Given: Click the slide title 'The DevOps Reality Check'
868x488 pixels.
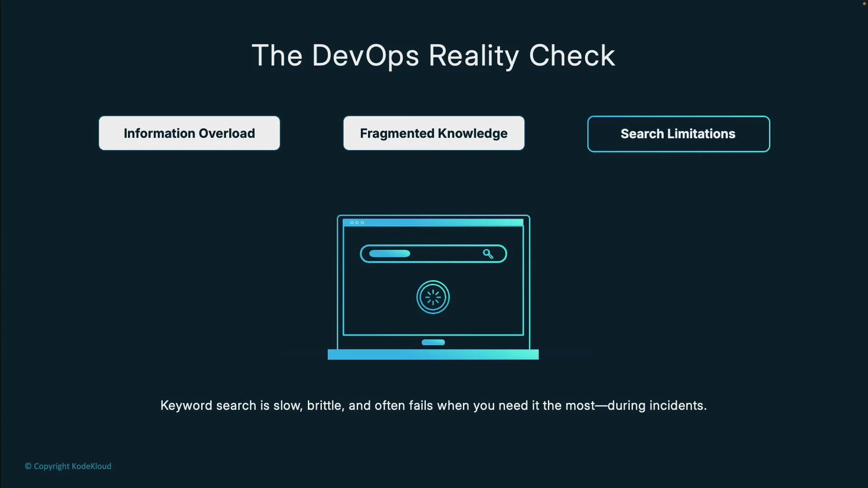Looking at the screenshot, I should click(434, 56).
